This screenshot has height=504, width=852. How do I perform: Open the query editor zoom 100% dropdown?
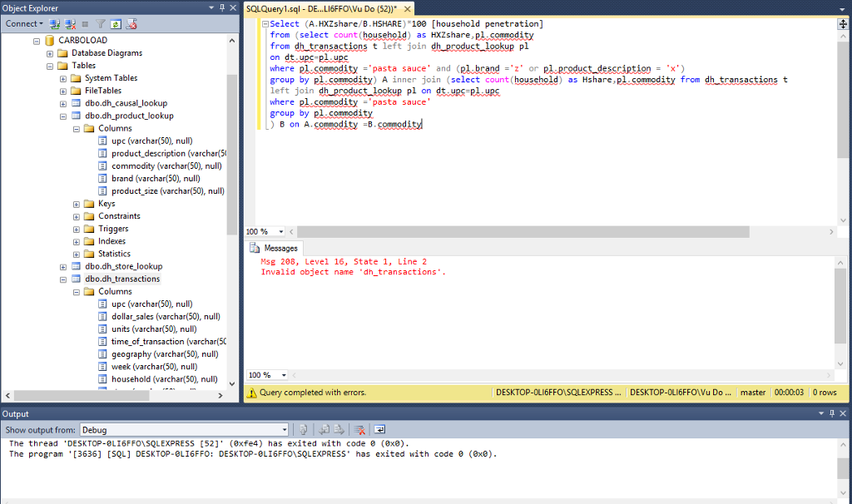281,231
